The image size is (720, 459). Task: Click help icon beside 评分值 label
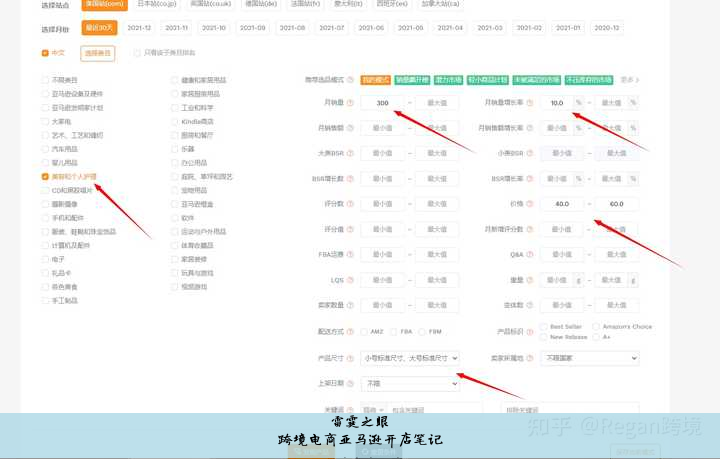pos(350,229)
